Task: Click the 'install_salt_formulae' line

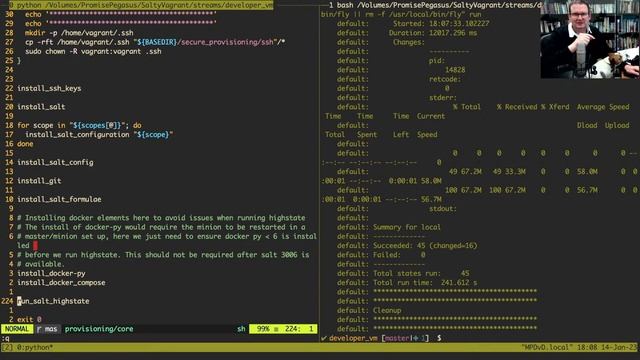Action: tap(59, 199)
